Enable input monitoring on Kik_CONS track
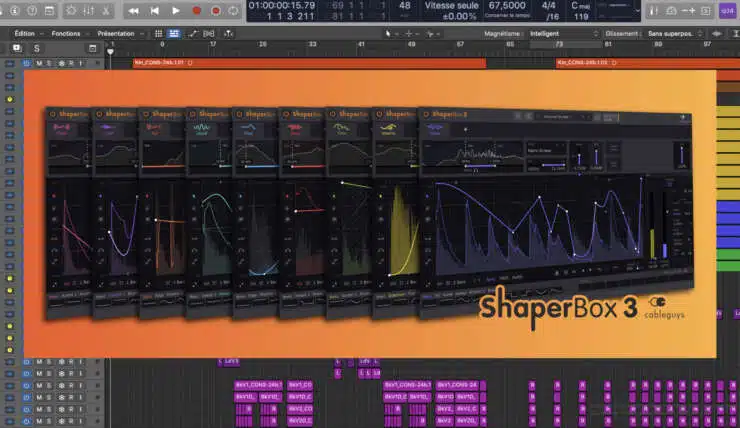The width and height of the screenshot is (740, 428). tap(81, 63)
